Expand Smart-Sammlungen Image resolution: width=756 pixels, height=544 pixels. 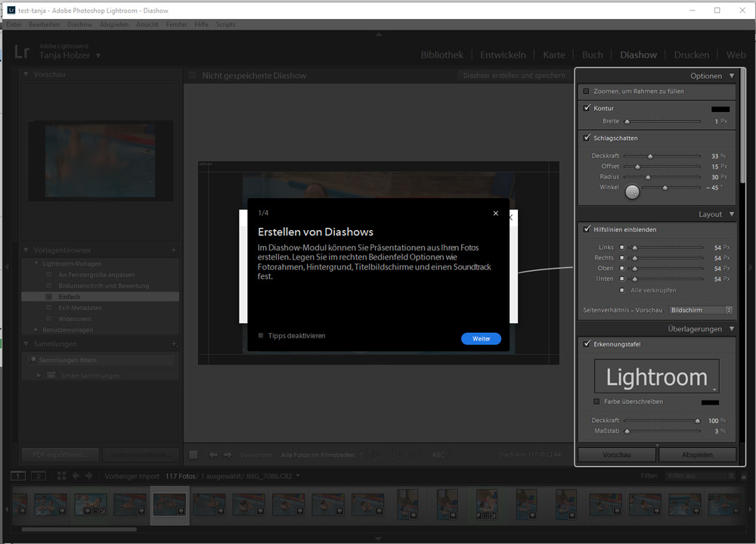39,375
